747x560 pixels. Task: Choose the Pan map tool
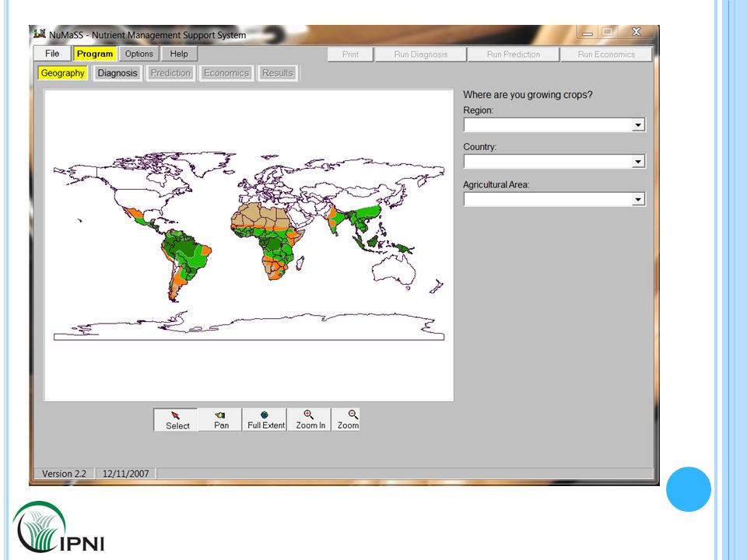(x=219, y=419)
